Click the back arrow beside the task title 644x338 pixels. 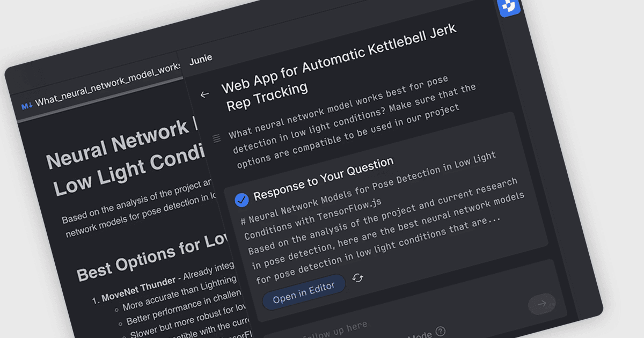(204, 94)
